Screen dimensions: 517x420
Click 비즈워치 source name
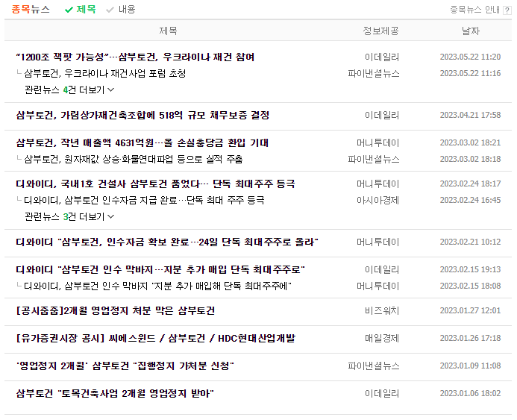[x=382, y=310]
